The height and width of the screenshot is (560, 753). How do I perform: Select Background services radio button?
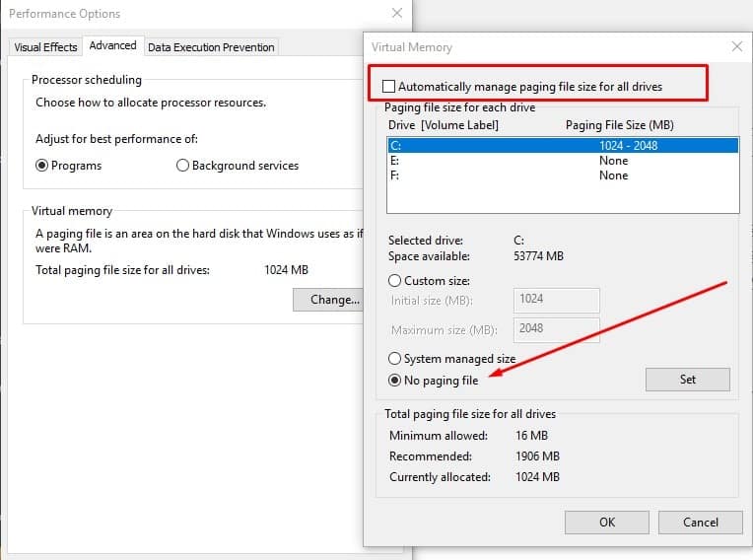click(182, 166)
